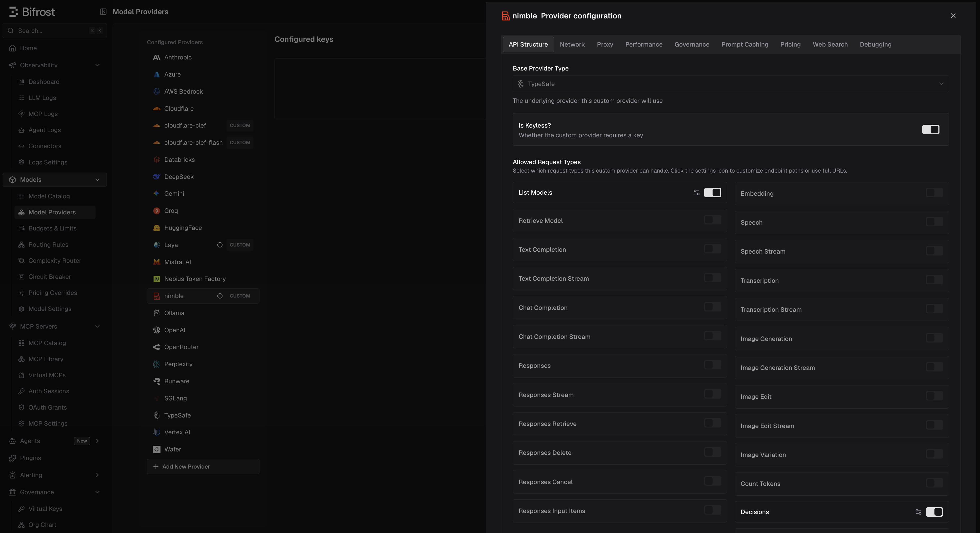
Task: Enable the Embedding request type
Action: (x=934, y=193)
